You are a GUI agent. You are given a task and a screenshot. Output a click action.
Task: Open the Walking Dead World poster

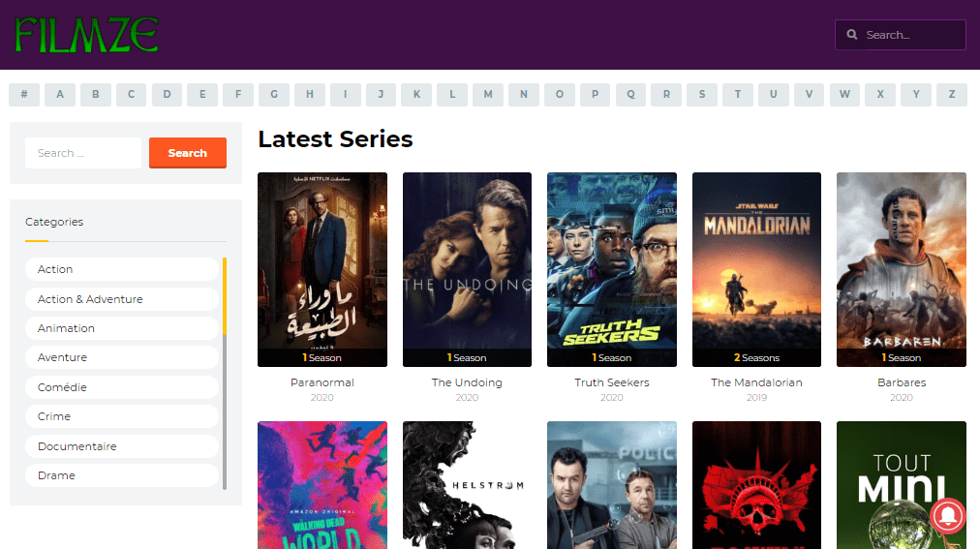click(322, 485)
